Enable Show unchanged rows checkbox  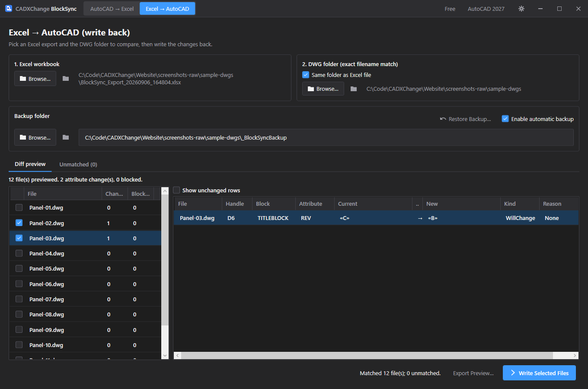coord(176,190)
